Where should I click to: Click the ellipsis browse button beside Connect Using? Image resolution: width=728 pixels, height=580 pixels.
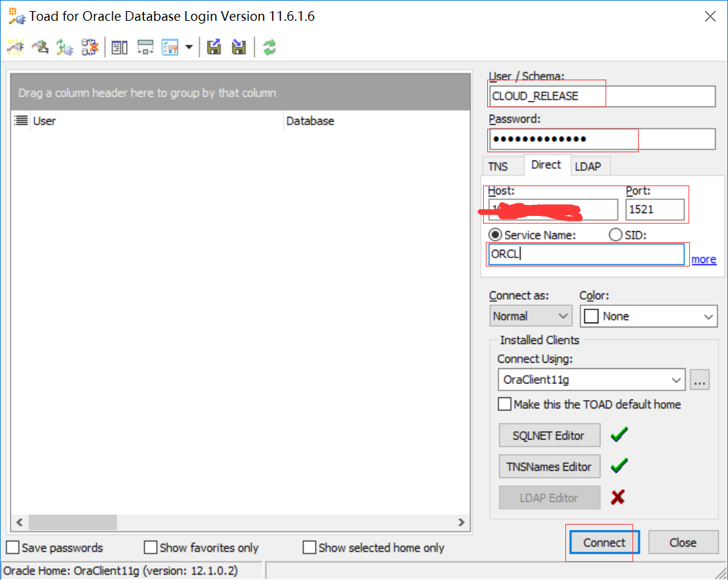[x=700, y=380]
